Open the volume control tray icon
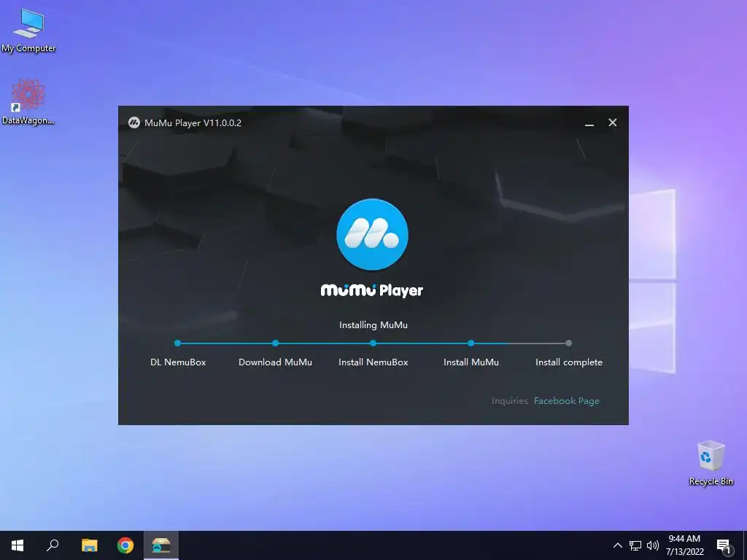Screen dimensions: 747x560 pos(653,545)
